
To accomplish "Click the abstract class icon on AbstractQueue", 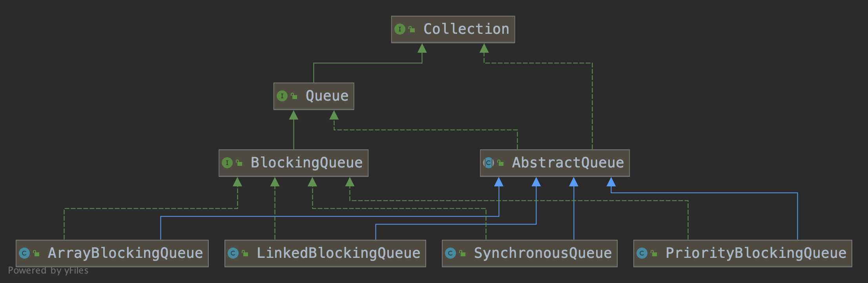I will click(488, 163).
